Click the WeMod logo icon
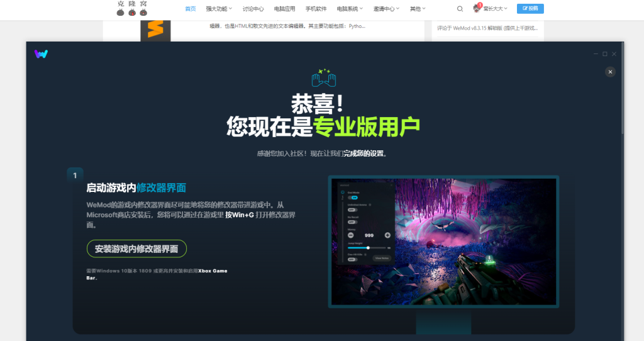Viewport: 644px width, 341px height. point(41,54)
